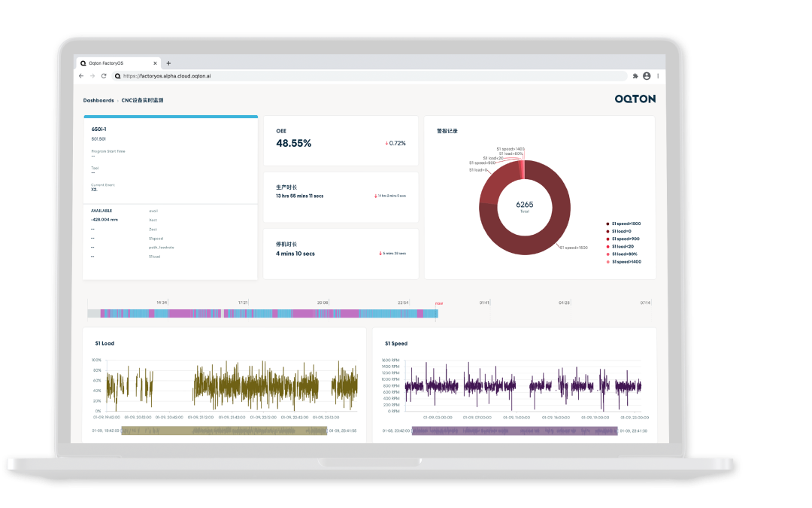
Task: Toggle the S1 speed>1500 legend entry
Action: point(623,224)
